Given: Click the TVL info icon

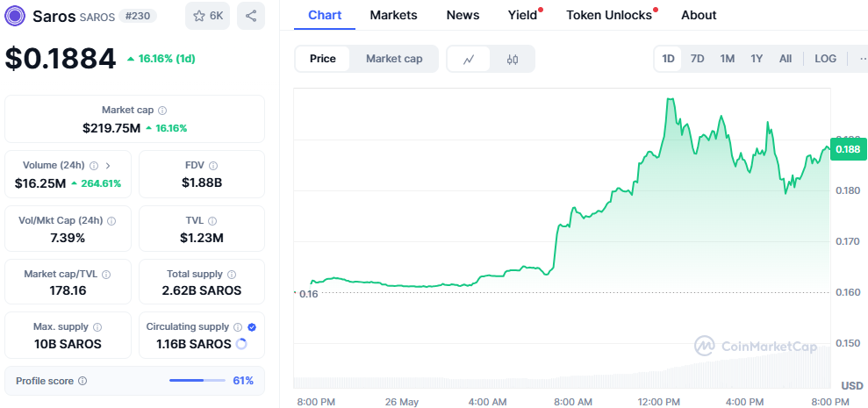Looking at the screenshot, I should pyautogui.click(x=214, y=221).
